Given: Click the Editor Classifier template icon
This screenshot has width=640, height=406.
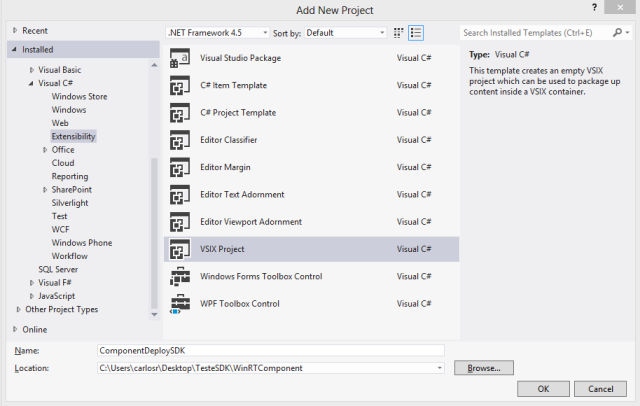Looking at the screenshot, I should coord(180,140).
